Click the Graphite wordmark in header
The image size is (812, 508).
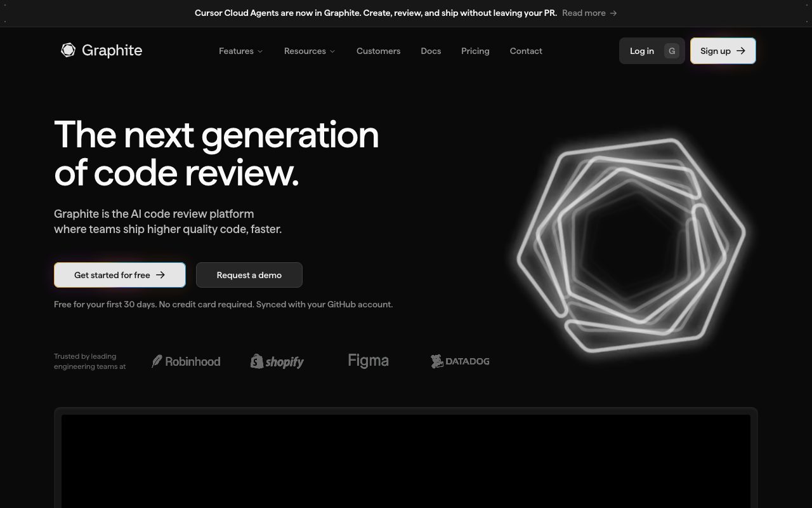coord(112,50)
